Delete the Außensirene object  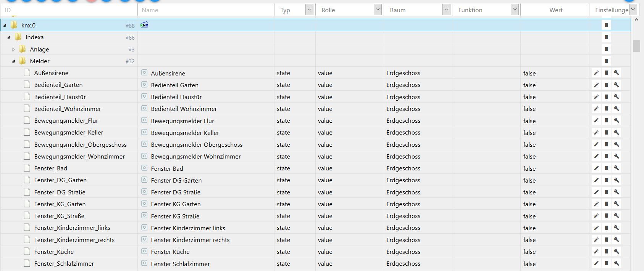(x=606, y=73)
